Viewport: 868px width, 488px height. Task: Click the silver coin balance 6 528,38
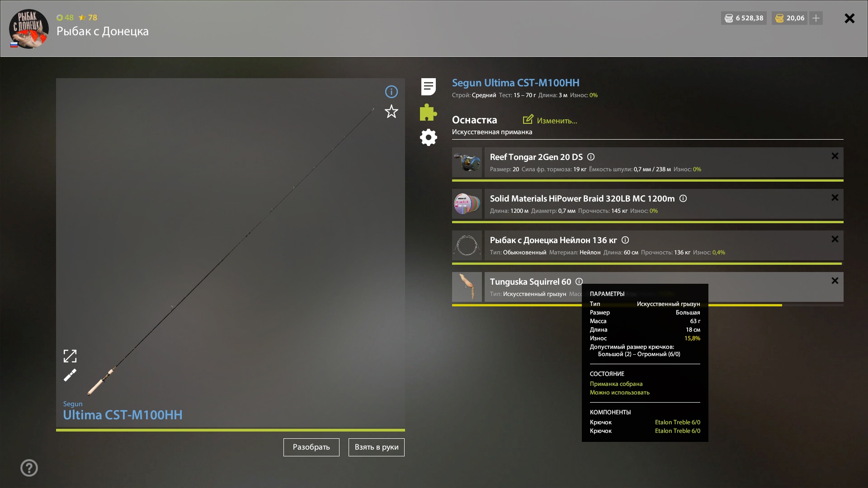tap(744, 18)
